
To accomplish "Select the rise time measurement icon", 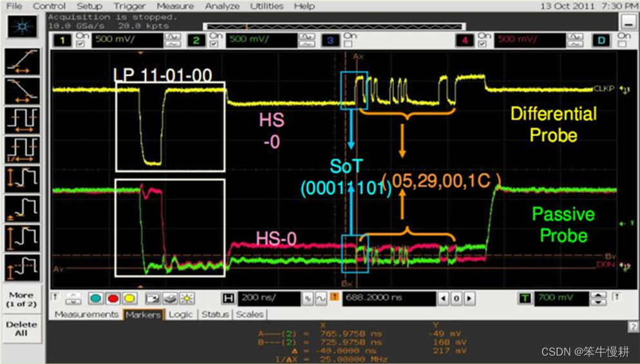I will (23, 62).
